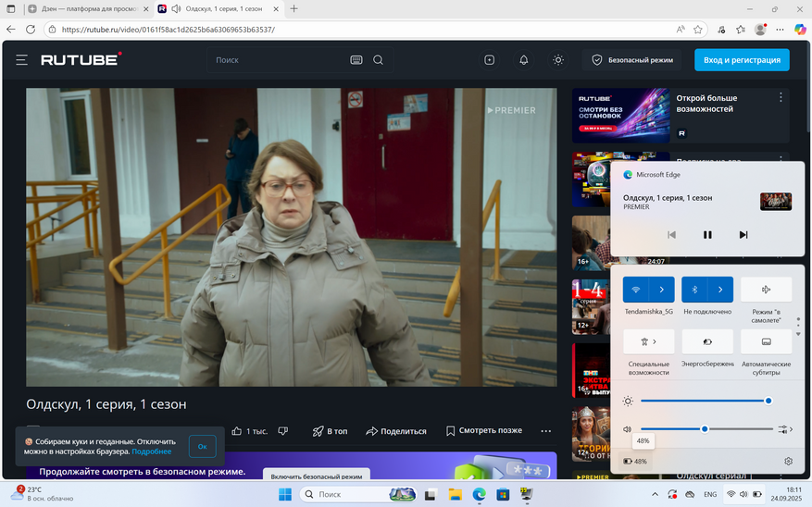
Task: Click the search magnifier icon
Action: point(378,60)
